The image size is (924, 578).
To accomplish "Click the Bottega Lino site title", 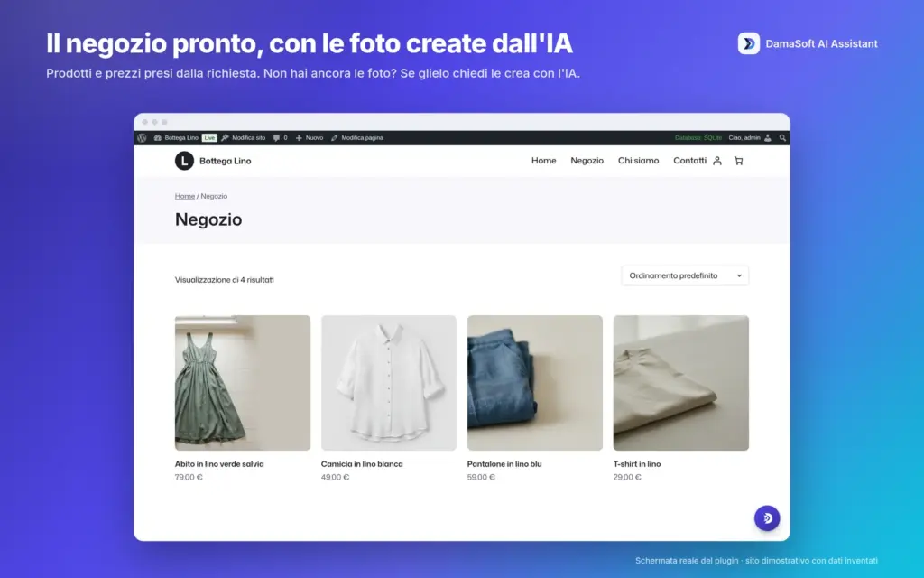I will (225, 161).
